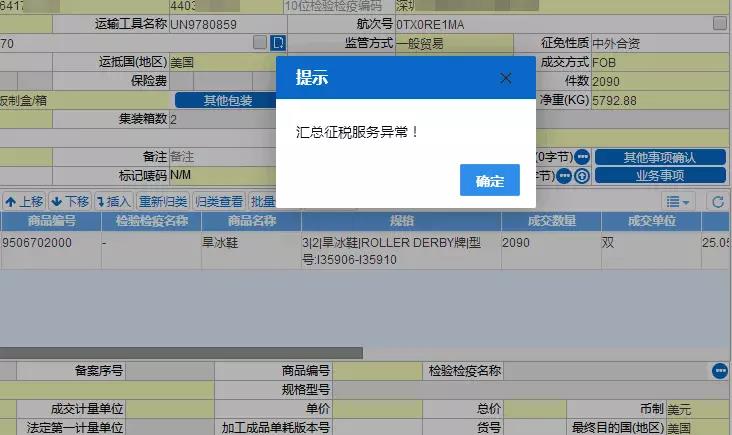Click the 备案序号 input field
Viewport: 732px width, 435px height.
(x=169, y=371)
